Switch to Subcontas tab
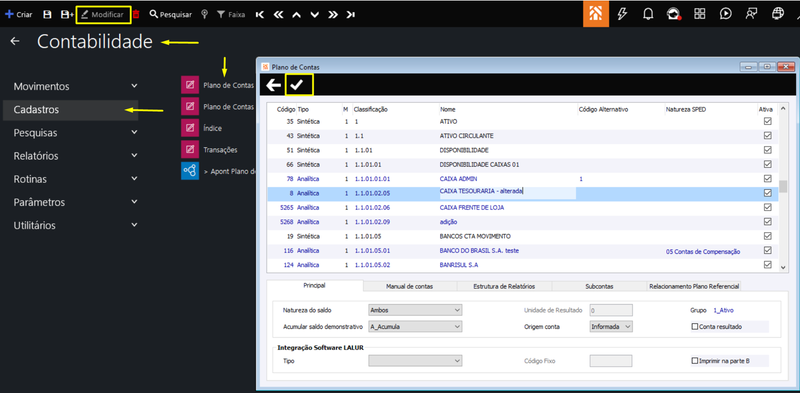The image size is (800, 393). click(599, 286)
